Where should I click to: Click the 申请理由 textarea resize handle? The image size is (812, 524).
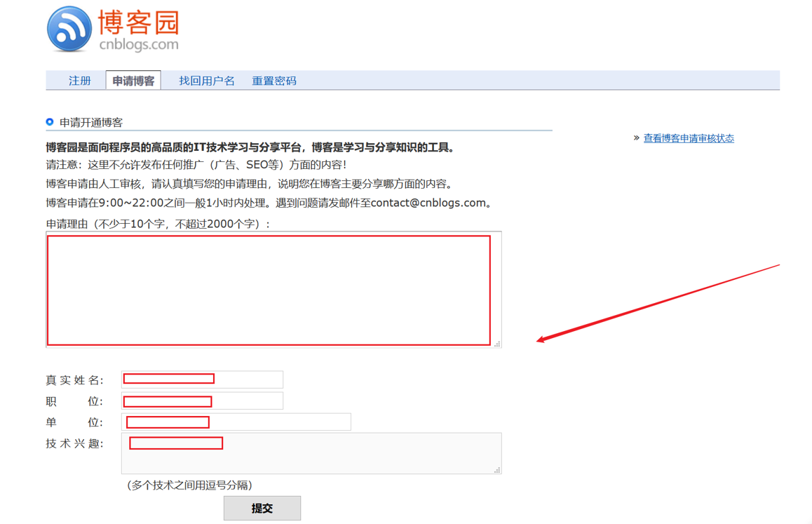tap(497, 344)
